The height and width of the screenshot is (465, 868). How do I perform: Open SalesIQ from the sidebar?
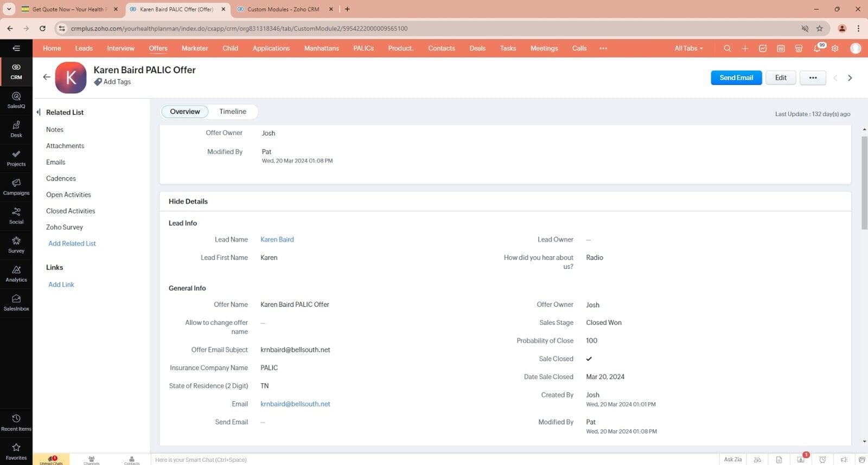click(x=16, y=100)
